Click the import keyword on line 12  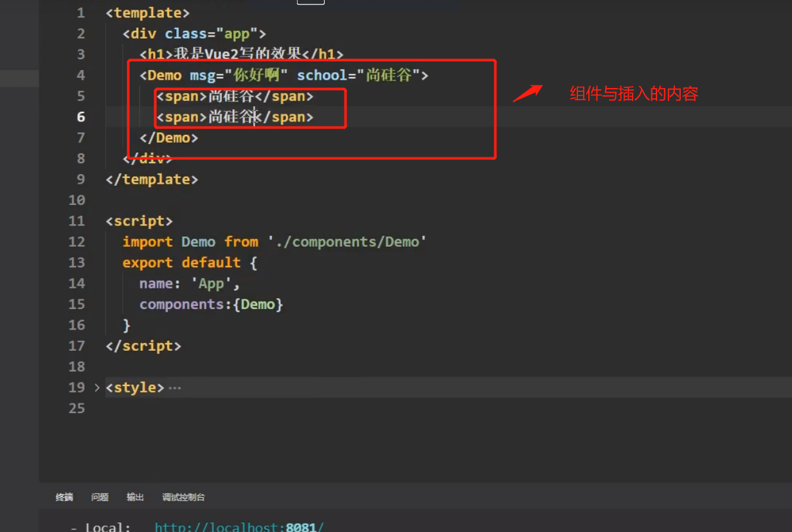pos(148,242)
